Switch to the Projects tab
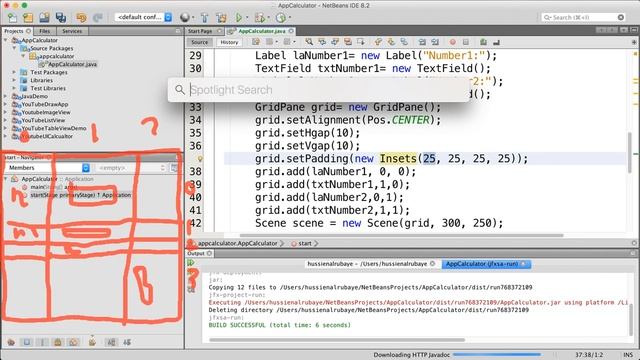Screen dimensions: 640x360 (x=17, y=31)
